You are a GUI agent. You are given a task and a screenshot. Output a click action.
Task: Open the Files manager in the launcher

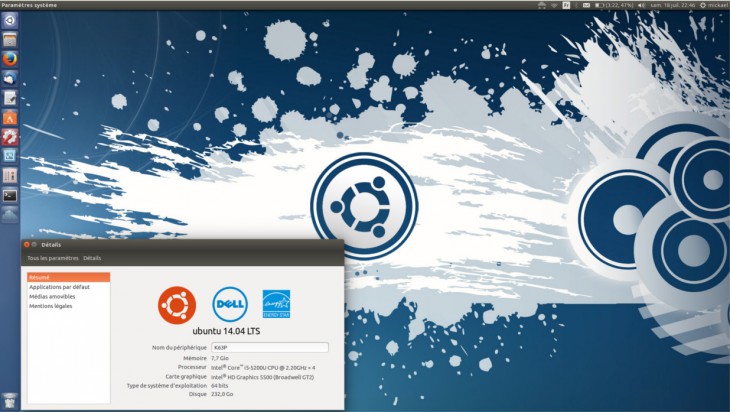[10, 40]
